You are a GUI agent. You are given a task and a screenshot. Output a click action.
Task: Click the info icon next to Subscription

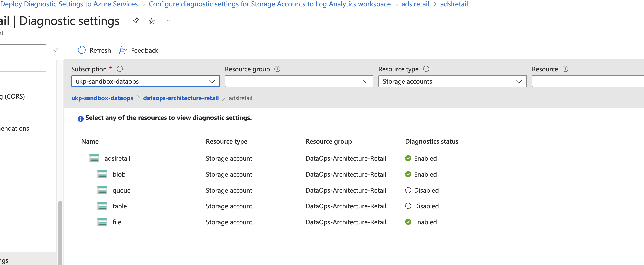click(x=120, y=69)
